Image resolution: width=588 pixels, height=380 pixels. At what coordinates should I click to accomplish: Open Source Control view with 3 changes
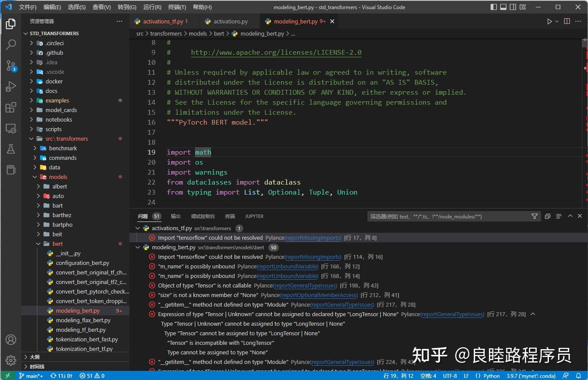tap(10, 65)
